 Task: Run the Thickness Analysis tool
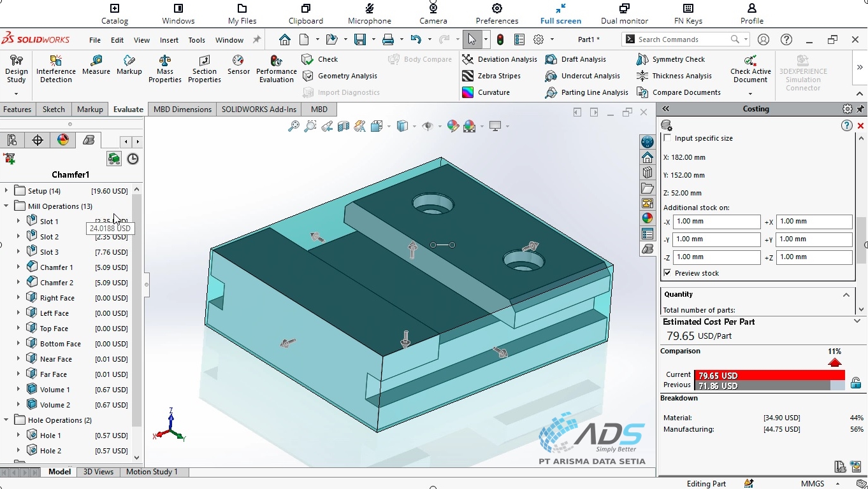[x=675, y=76]
